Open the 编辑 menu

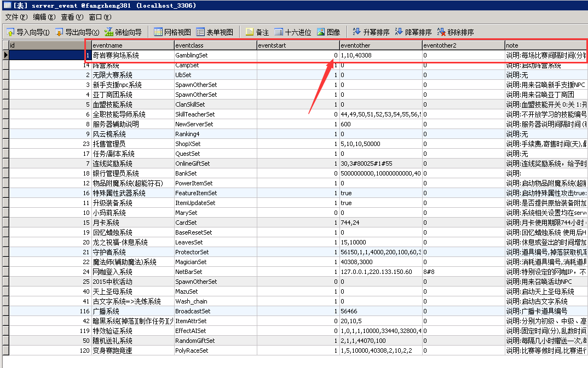(44, 17)
